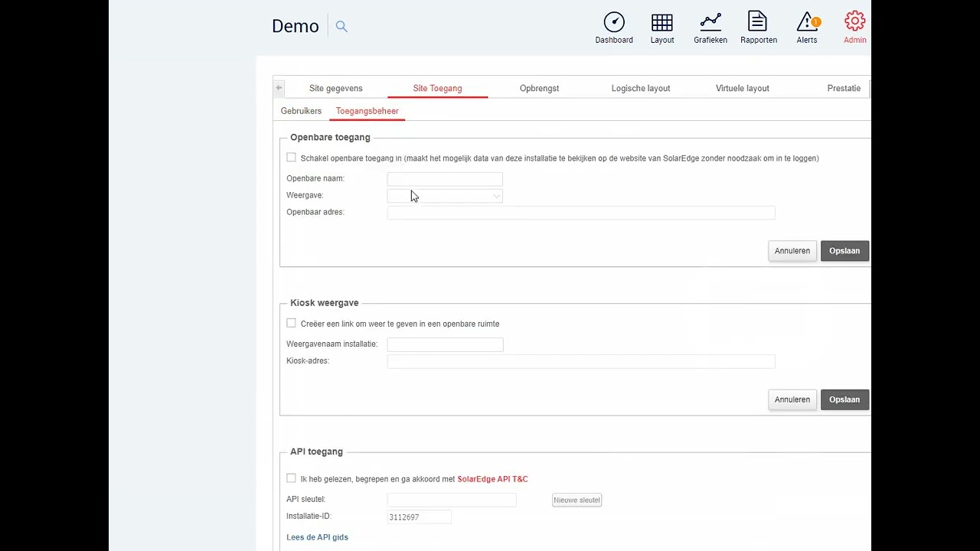The image size is (980, 551).
Task: Switch to the Opbrengst tab
Action: tap(539, 88)
